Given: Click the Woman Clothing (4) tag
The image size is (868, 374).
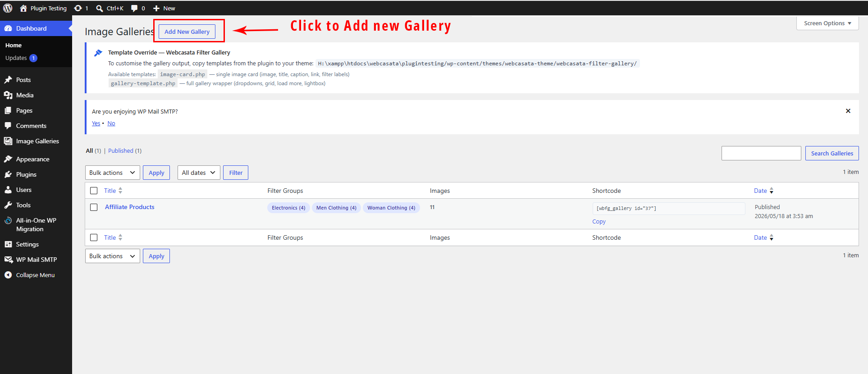Looking at the screenshot, I should pyautogui.click(x=391, y=208).
